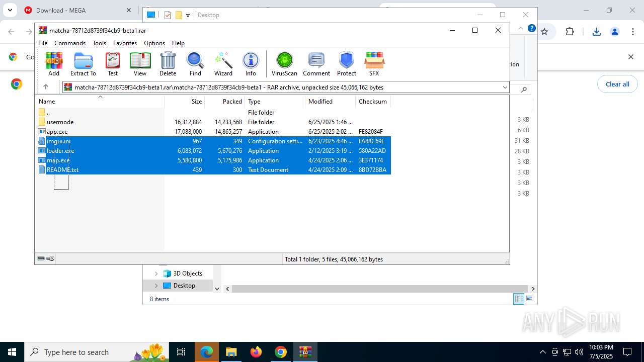This screenshot has height=362, width=644.
Task: Click Explorer horizontal scrollbar track
Action: click(380, 289)
